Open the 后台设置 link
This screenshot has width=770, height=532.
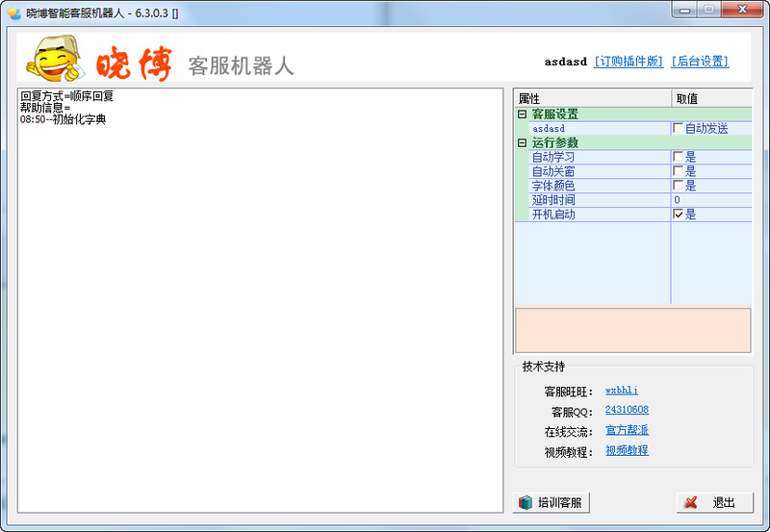tap(700, 62)
